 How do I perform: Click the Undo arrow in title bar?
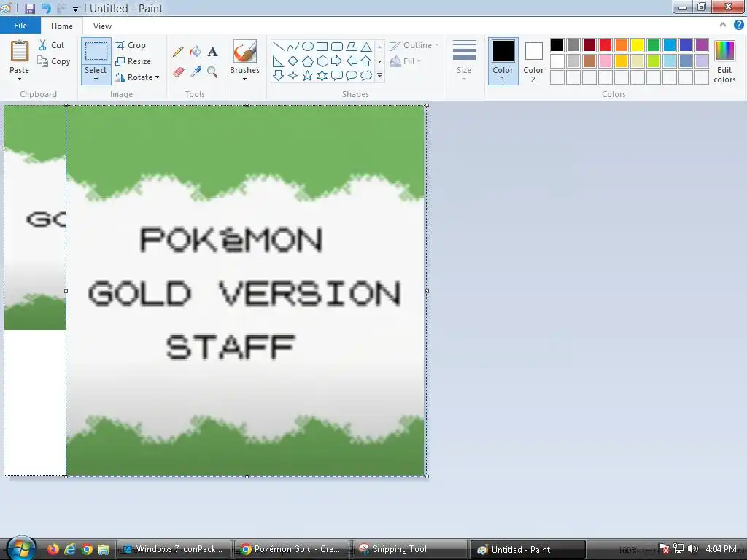(46, 8)
